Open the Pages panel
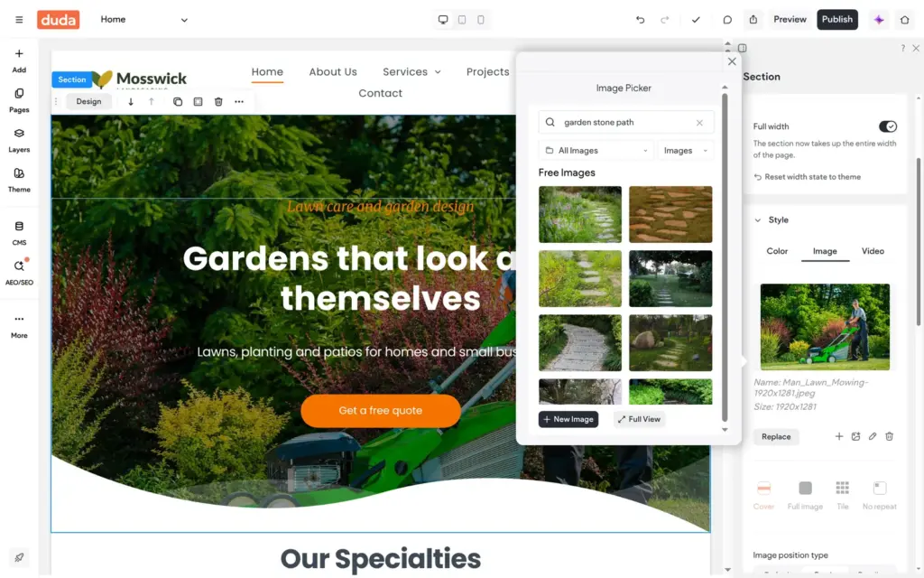924x578 pixels. (19, 101)
